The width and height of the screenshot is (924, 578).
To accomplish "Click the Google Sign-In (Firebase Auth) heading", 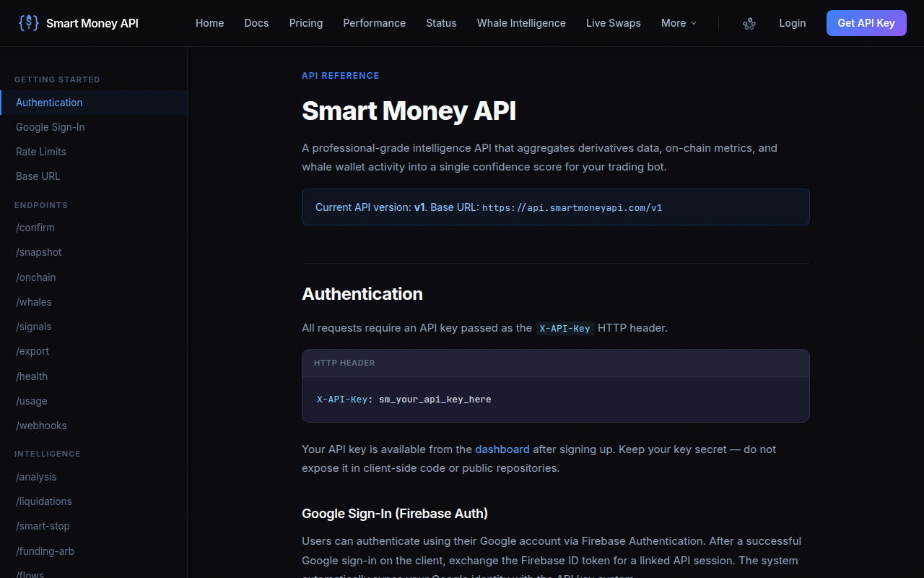I will pos(395,514).
